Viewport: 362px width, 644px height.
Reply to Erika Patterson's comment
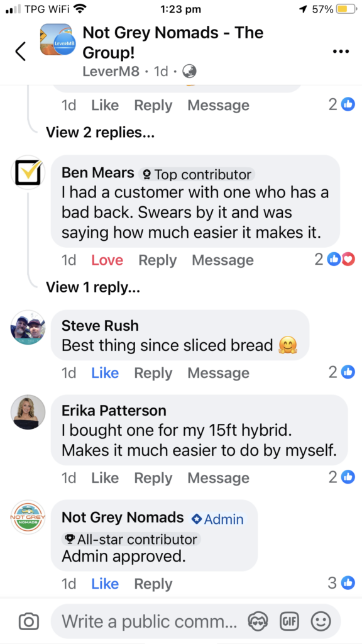[153, 478]
